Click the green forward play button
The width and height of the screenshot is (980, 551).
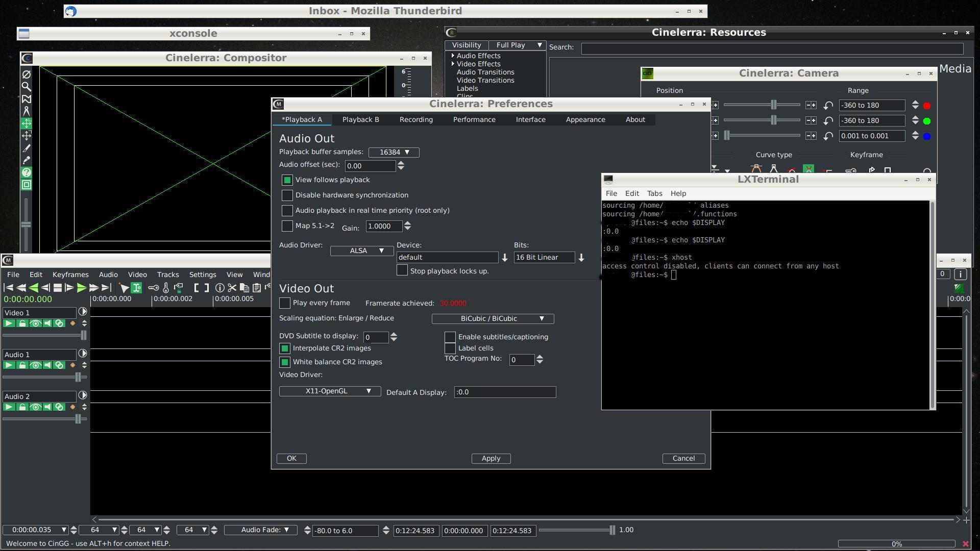click(82, 288)
